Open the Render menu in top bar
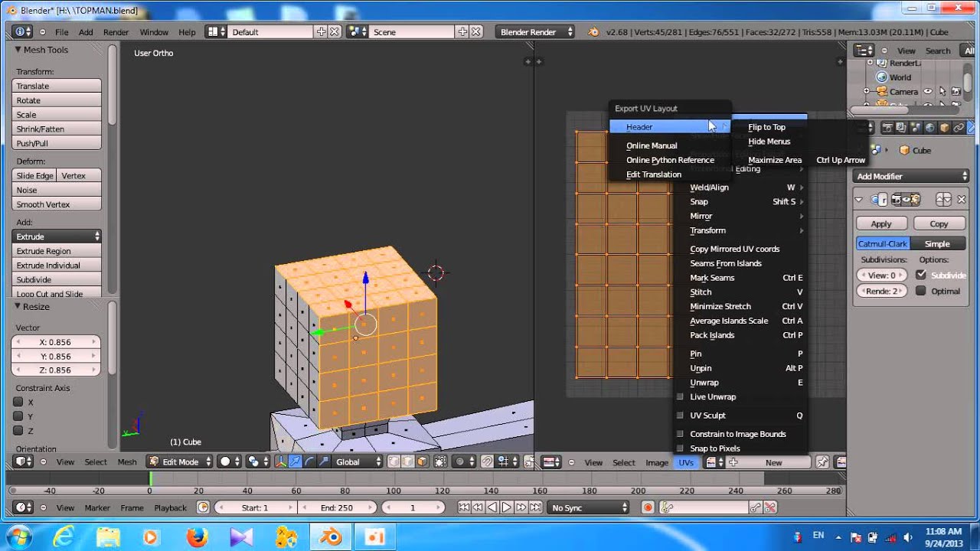 [116, 32]
